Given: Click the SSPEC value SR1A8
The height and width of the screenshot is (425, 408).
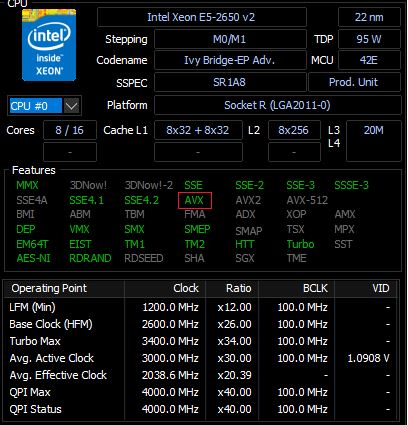Looking at the screenshot, I should 230,82.
